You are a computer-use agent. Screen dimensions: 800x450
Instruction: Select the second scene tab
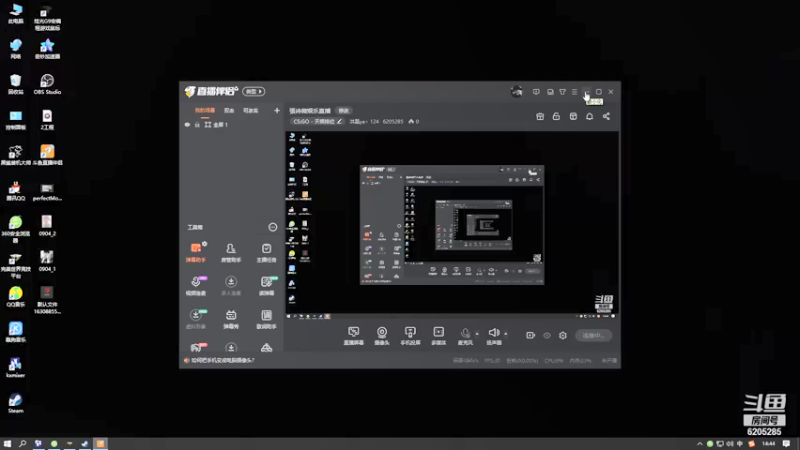tap(229, 110)
